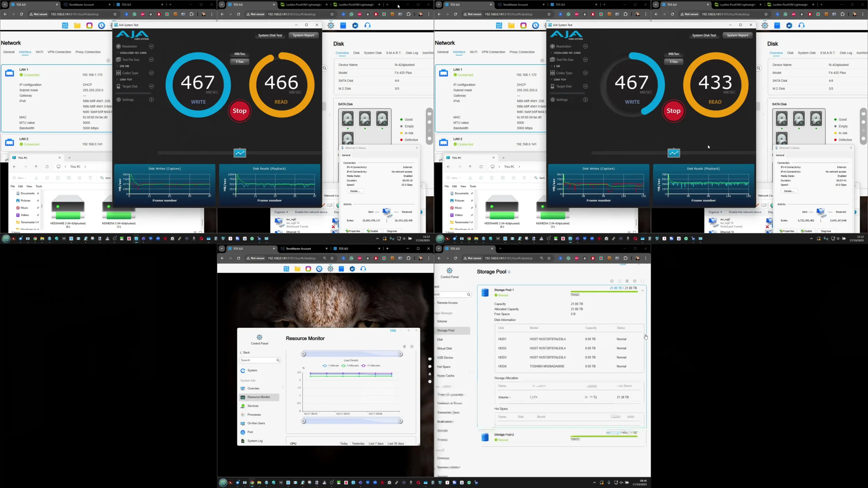Expand Test File Size dropdown showing 256 MB
The width and height of the screenshot is (868, 488).
tap(152, 60)
